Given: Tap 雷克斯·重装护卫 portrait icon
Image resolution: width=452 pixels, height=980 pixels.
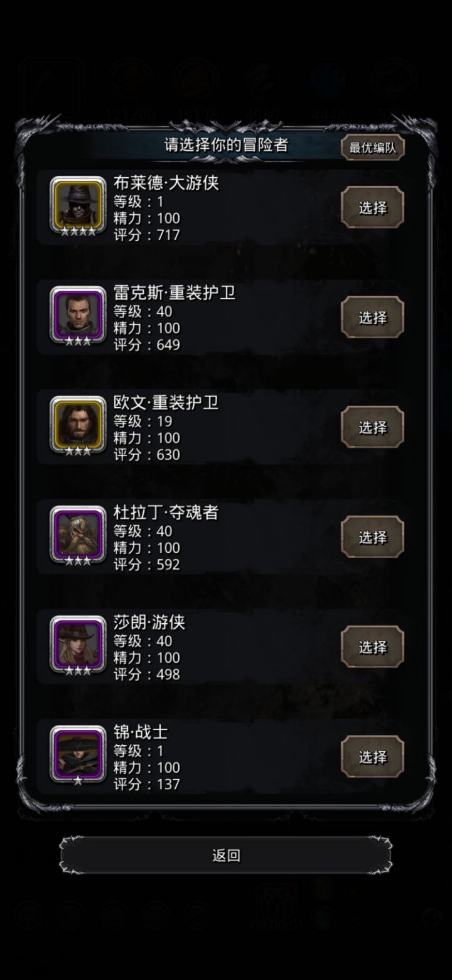Looking at the screenshot, I should click(78, 314).
